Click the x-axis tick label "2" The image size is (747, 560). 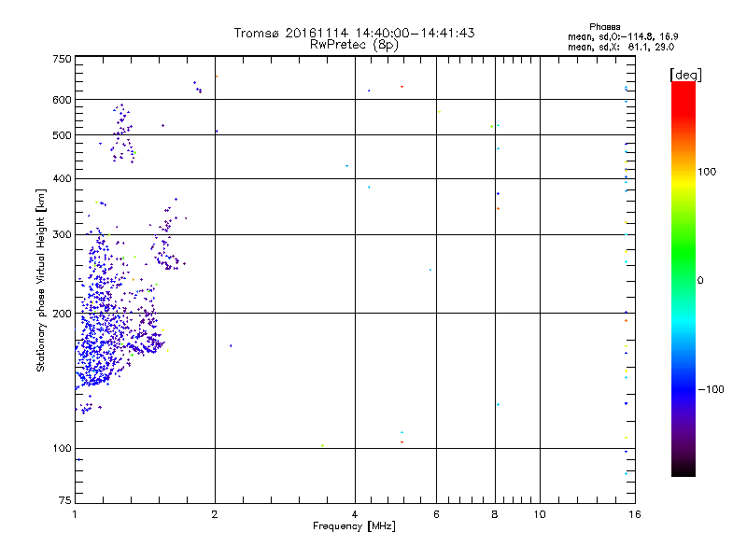pyautogui.click(x=215, y=514)
